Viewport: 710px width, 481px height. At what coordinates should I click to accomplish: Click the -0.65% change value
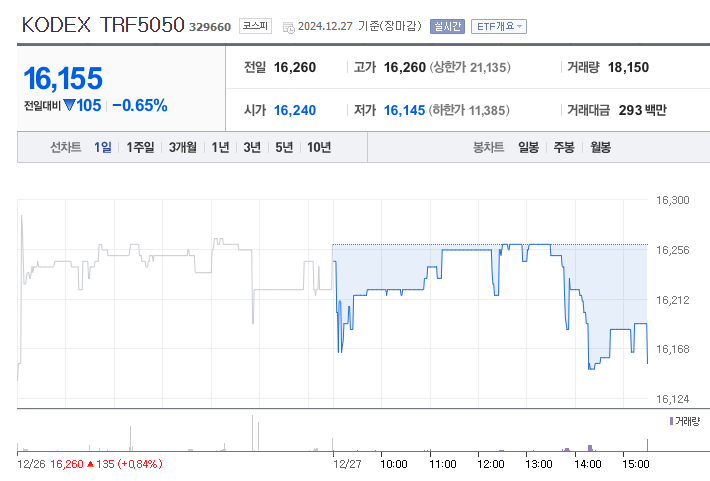pyautogui.click(x=140, y=106)
